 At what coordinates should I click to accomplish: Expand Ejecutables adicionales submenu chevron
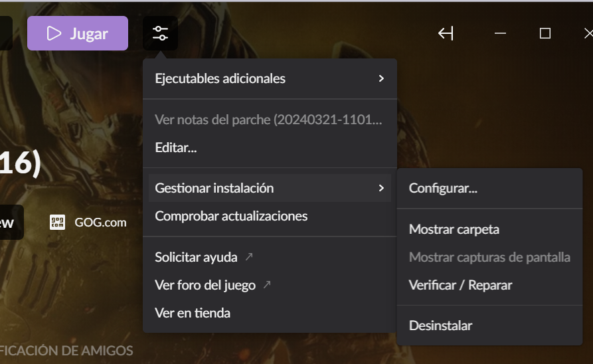[x=381, y=78]
